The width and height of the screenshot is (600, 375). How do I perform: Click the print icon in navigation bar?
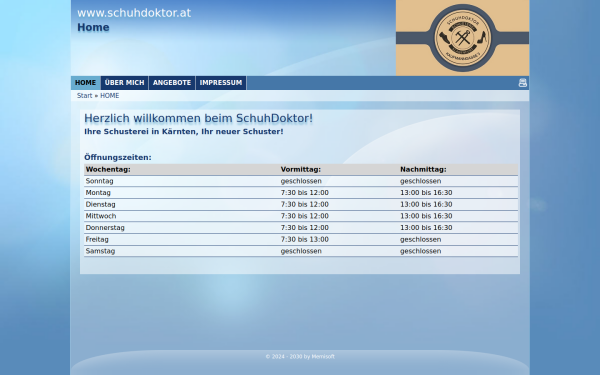(x=522, y=83)
